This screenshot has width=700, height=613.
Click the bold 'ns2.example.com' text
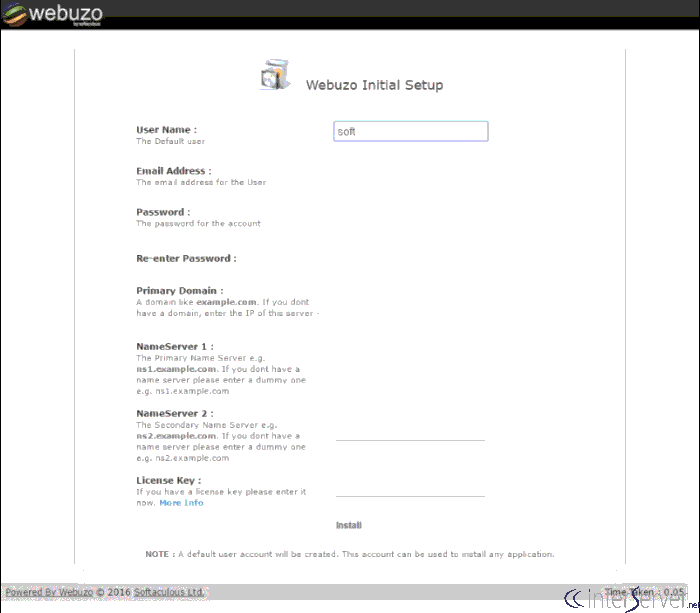[176, 436]
